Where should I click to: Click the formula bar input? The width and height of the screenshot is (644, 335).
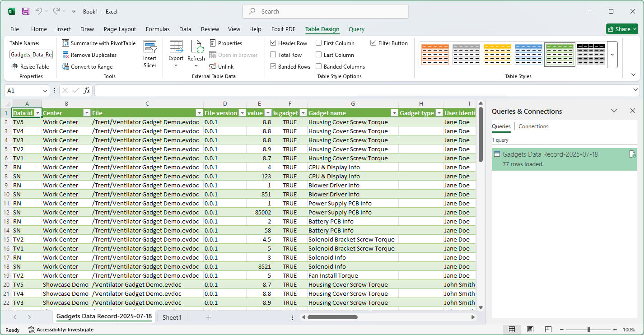click(x=364, y=90)
